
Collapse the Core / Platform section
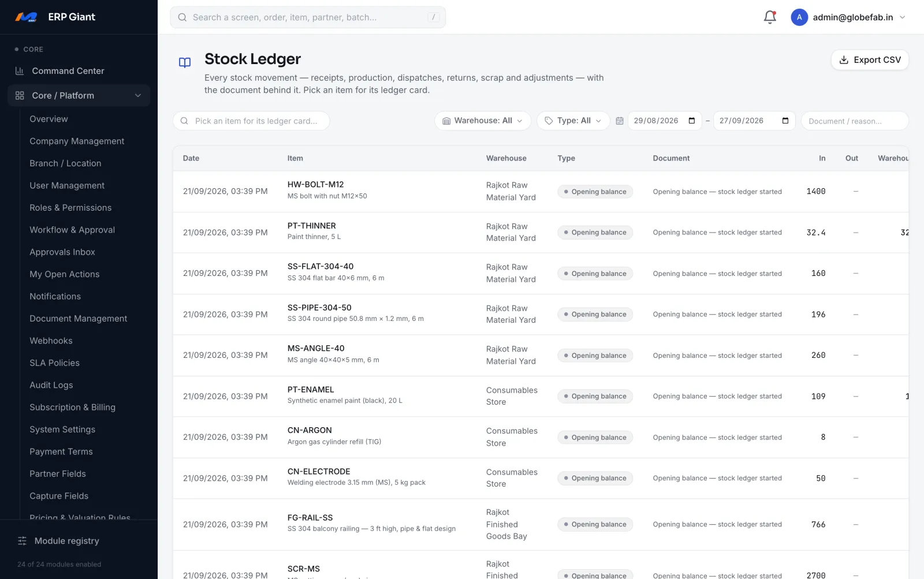138,96
